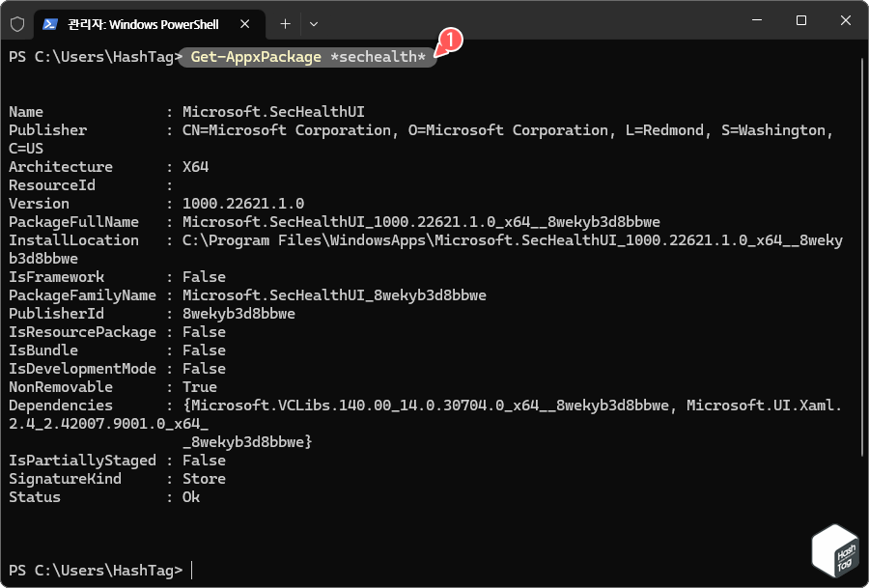Select the 관리자: Windows PowerShell tab
869x588 pixels.
[150, 24]
